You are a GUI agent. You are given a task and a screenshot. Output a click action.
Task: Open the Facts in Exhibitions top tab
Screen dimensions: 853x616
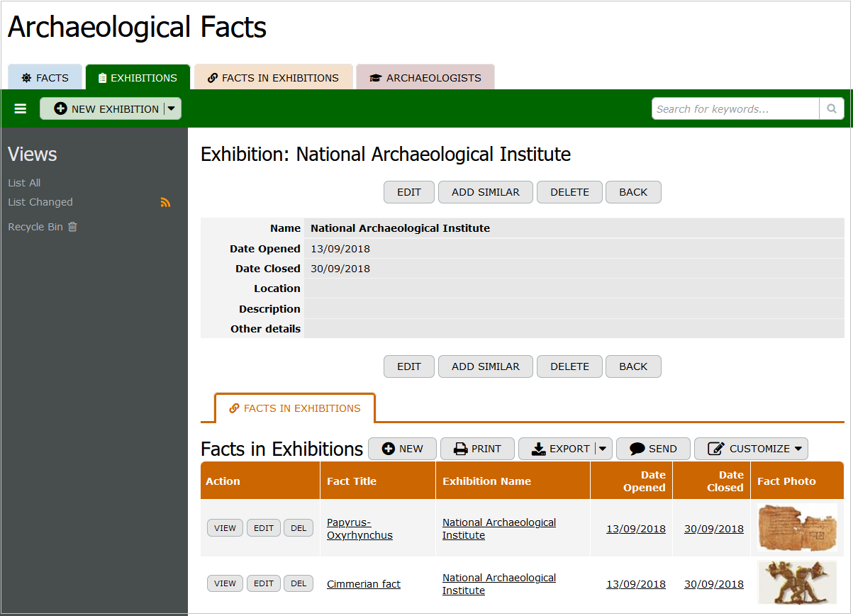coord(273,78)
